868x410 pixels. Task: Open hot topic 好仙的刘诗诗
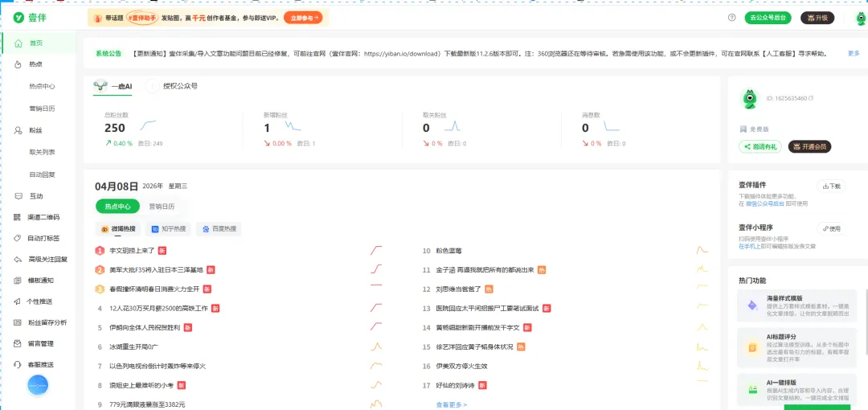456,385
